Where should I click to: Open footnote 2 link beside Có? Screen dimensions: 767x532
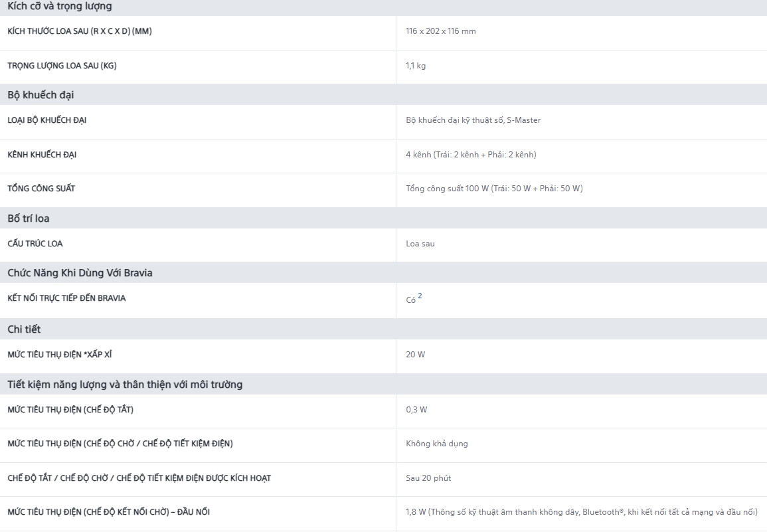[420, 296]
